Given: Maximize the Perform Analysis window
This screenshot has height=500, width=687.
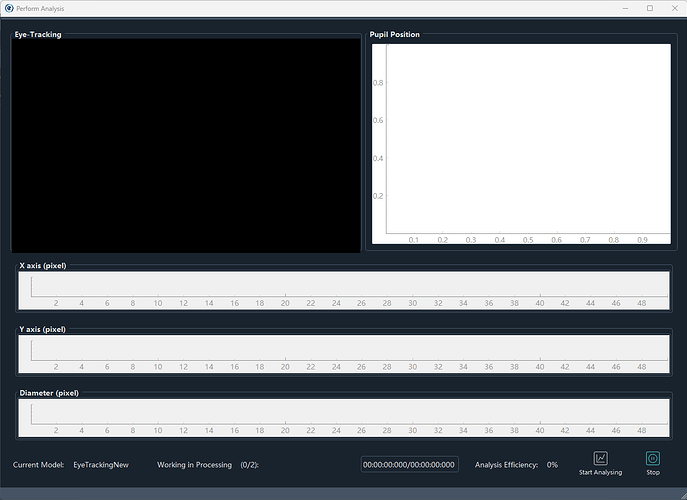Looking at the screenshot, I should coord(649,8).
